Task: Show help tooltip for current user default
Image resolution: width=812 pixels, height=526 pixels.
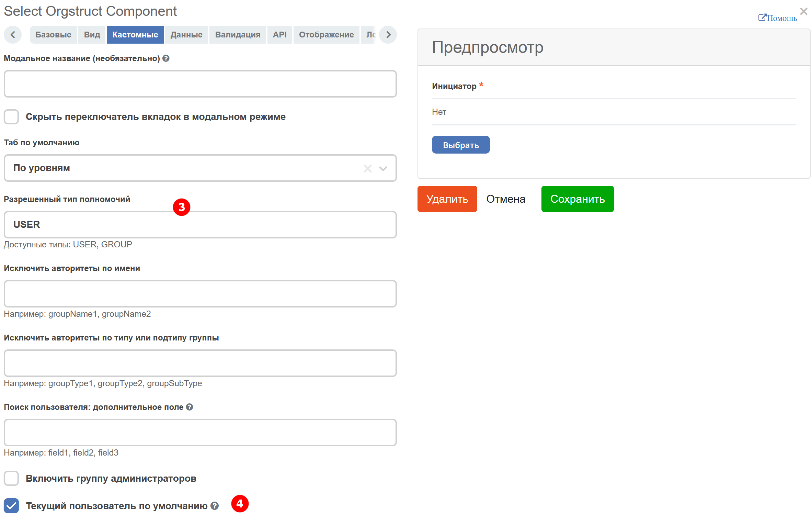Action: tap(215, 506)
